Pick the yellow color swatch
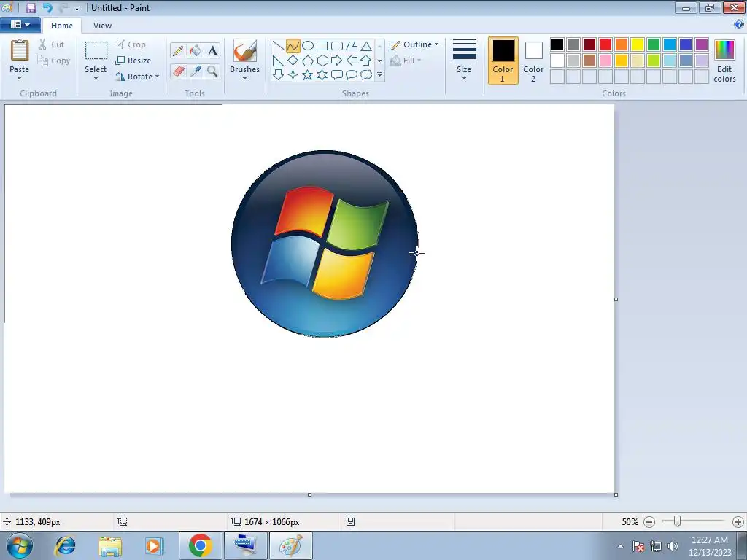The width and height of the screenshot is (747, 560). pos(638,44)
